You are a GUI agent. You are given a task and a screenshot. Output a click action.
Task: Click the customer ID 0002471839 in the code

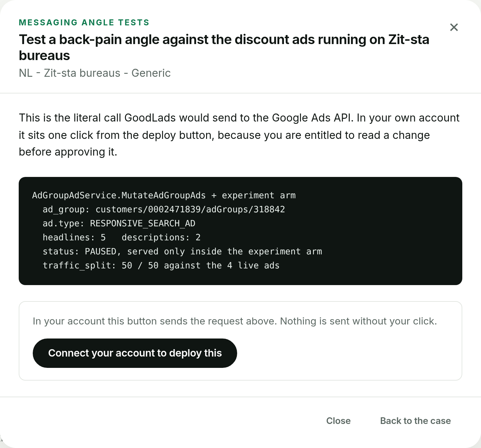point(174,209)
